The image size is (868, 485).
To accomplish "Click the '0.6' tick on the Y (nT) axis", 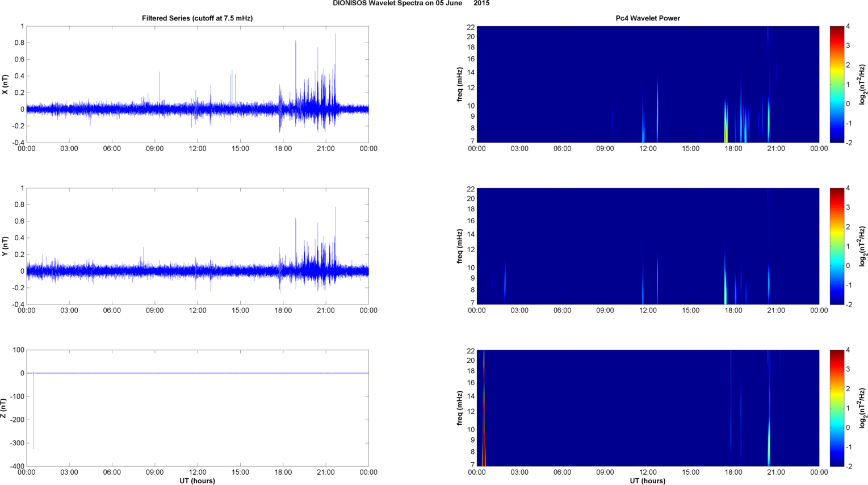I will coord(19,221).
